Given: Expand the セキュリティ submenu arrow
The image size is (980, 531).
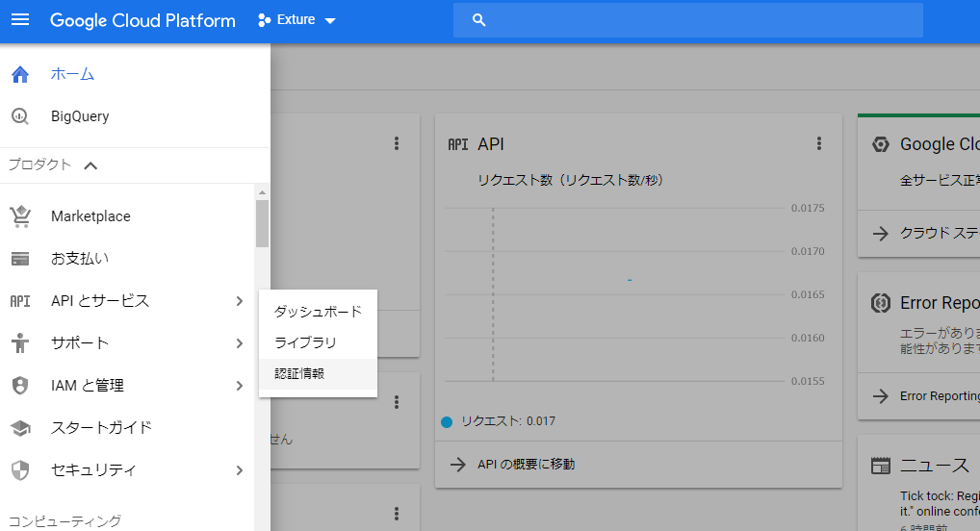Looking at the screenshot, I should coord(240,470).
